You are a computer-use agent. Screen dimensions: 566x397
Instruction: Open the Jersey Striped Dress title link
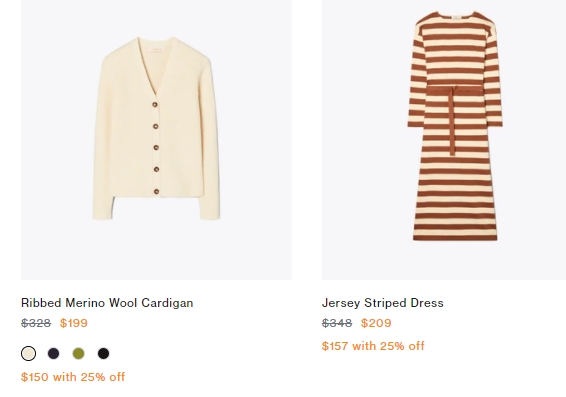[383, 303]
